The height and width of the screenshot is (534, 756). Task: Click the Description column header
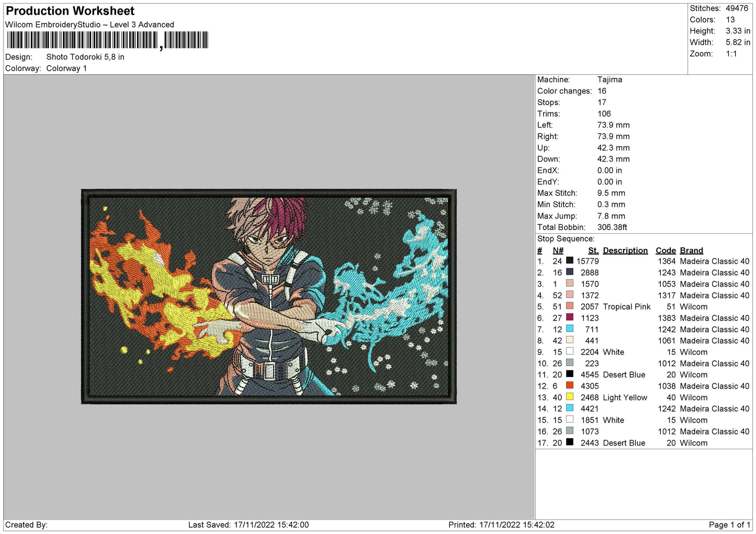[625, 251]
